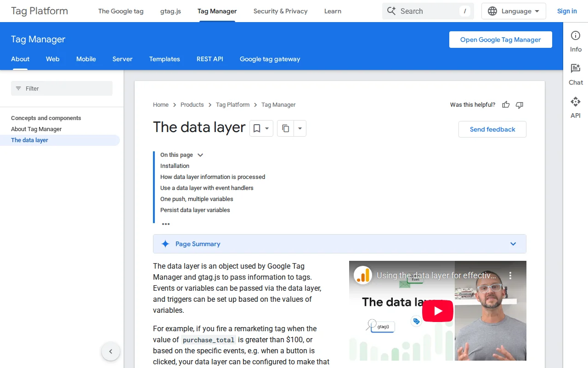This screenshot has height=368, width=588.
Task: Open the Language dropdown
Action: click(513, 11)
